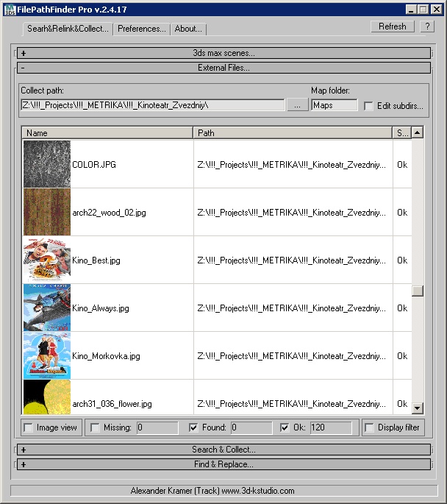Click the file list scroll down arrow
447x504 pixels.
pyautogui.click(x=418, y=408)
